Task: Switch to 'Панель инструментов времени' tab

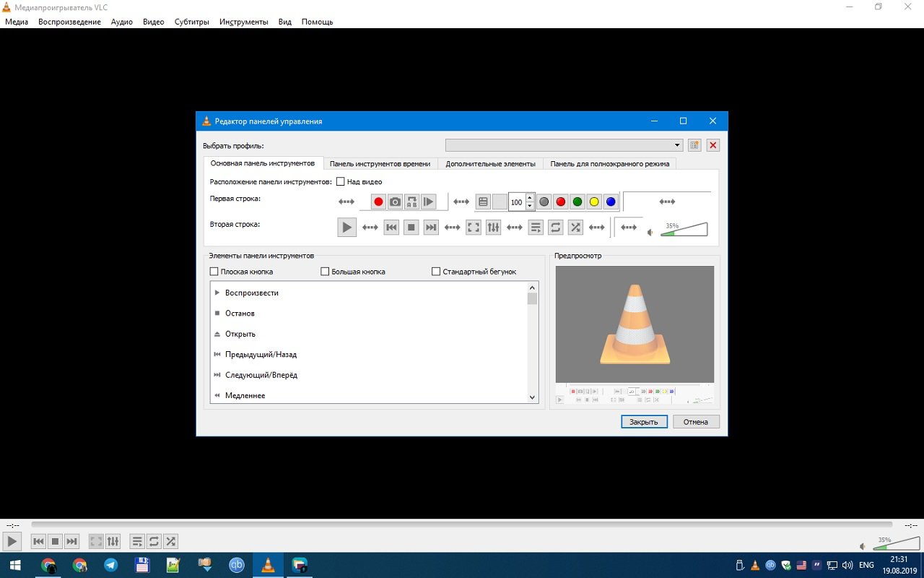Action: coord(380,164)
